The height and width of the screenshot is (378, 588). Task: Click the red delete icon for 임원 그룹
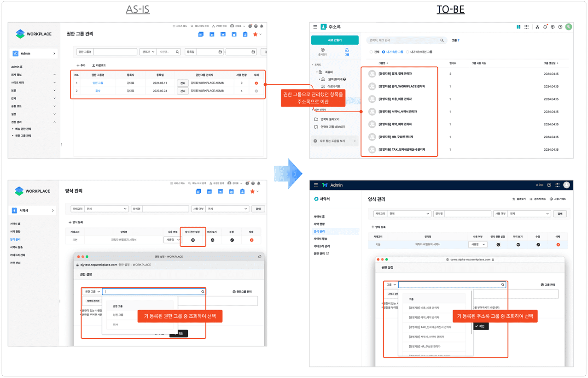coord(256,83)
